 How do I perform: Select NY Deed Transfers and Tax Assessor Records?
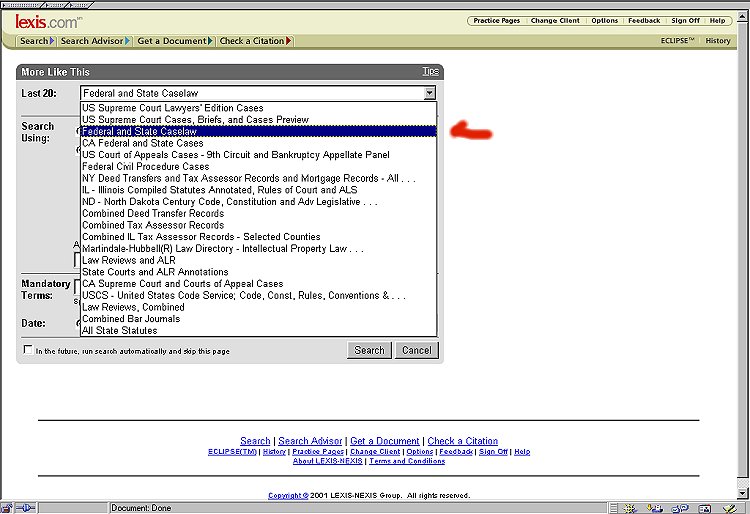[258, 178]
